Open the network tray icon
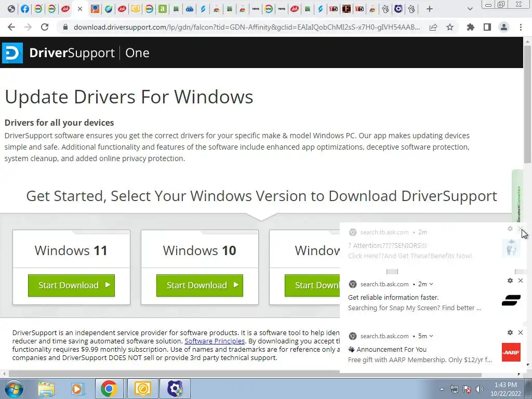The image size is (532, 399). pyautogui.click(x=454, y=389)
